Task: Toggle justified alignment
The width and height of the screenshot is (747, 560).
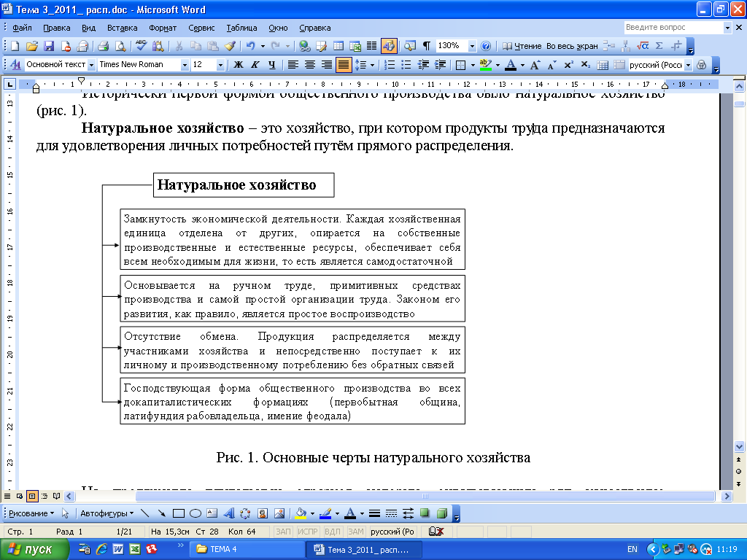Action: pyautogui.click(x=343, y=65)
